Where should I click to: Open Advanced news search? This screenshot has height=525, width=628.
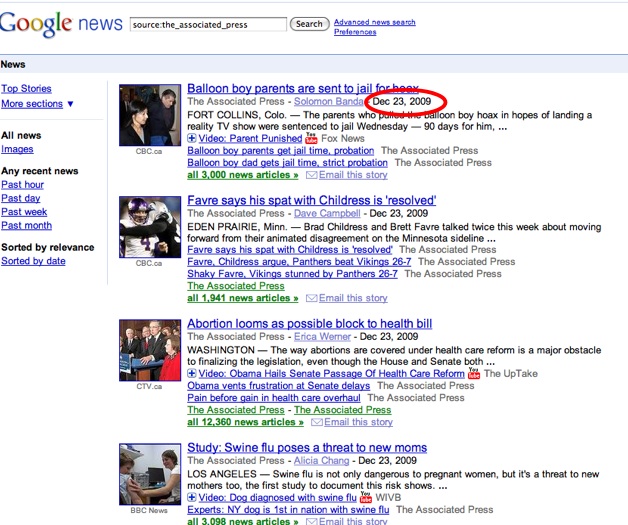point(374,22)
